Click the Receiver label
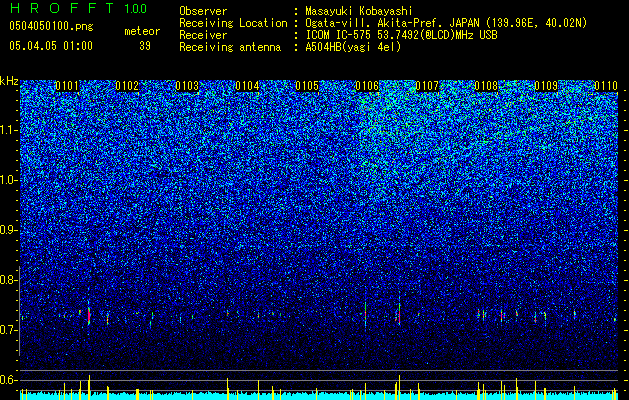 click(203, 35)
